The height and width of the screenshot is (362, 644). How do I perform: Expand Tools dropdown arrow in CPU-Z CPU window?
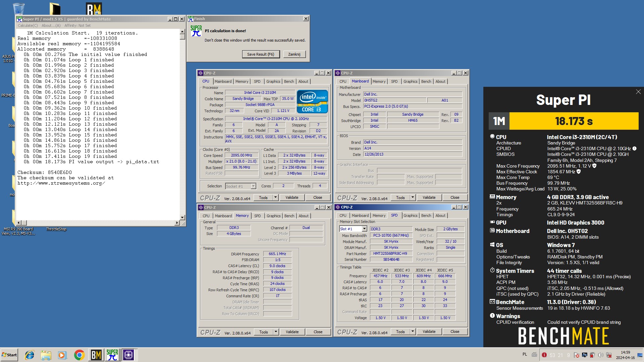(275, 197)
